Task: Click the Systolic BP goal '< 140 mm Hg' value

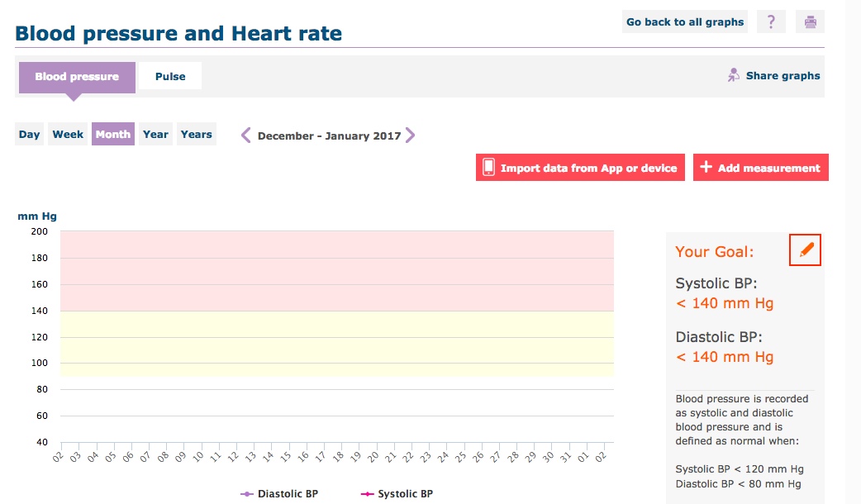Action: [x=725, y=303]
